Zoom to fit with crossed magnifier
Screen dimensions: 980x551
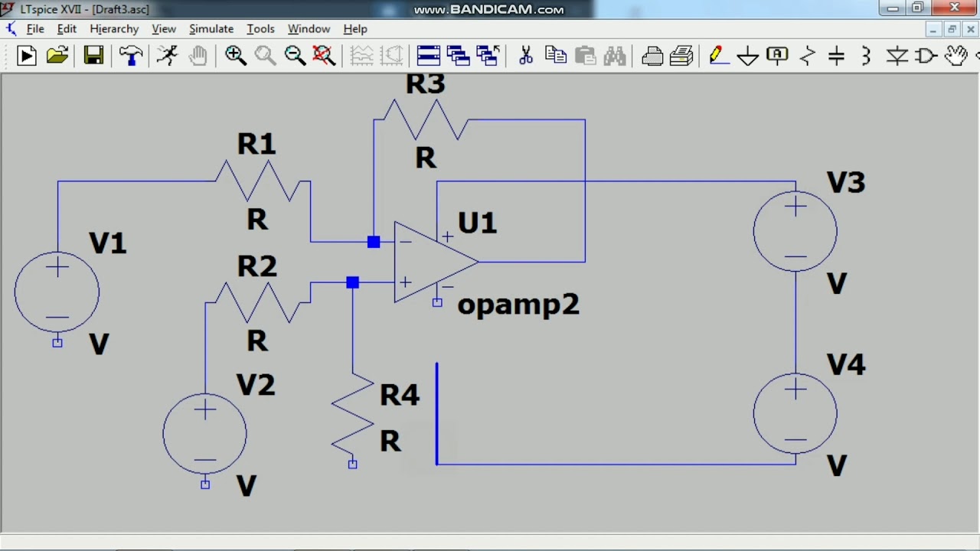coord(324,56)
